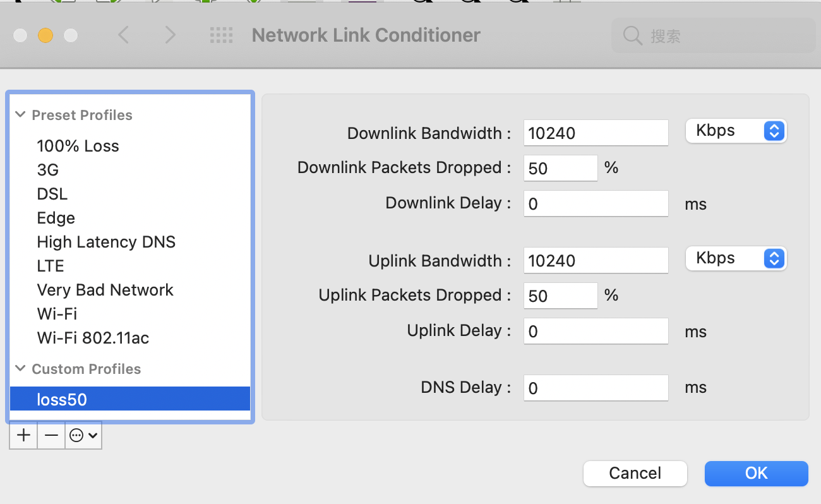Click the DNS Delay input field

coord(596,387)
